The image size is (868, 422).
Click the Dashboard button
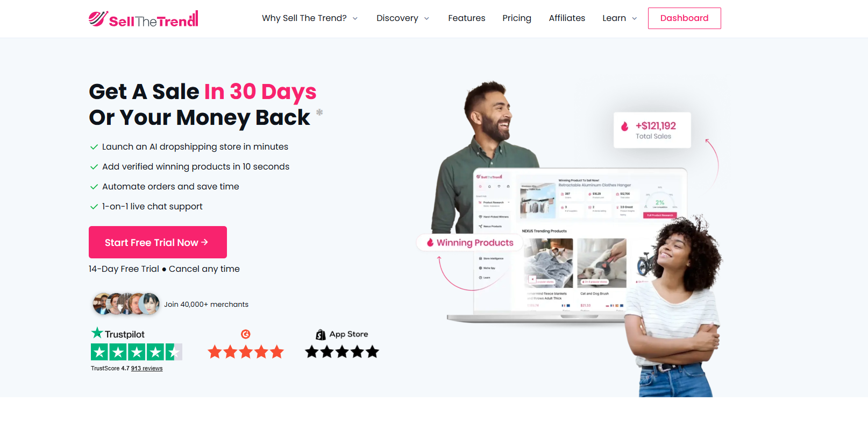pos(685,18)
